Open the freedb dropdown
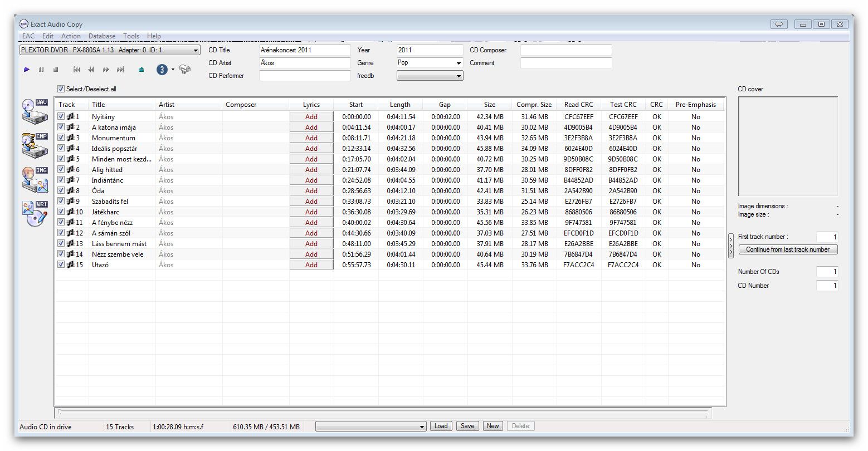 (430, 76)
